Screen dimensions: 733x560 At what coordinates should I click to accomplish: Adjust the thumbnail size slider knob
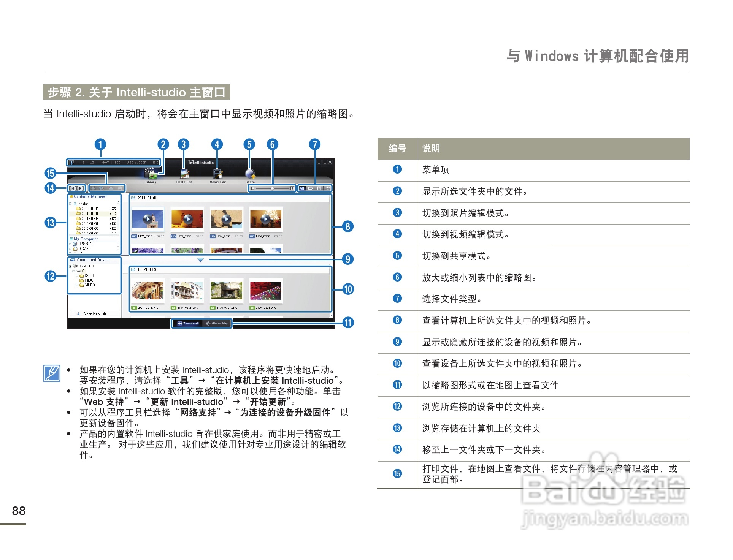(x=272, y=188)
